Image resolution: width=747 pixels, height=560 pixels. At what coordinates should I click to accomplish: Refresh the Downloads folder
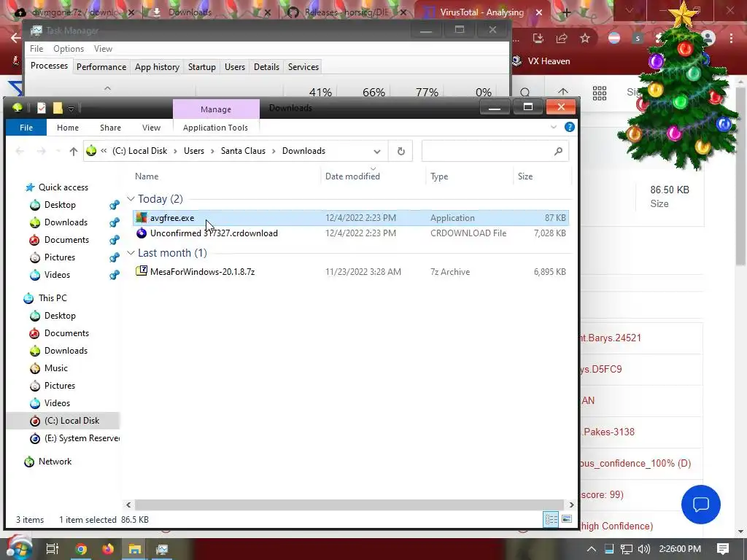point(401,152)
